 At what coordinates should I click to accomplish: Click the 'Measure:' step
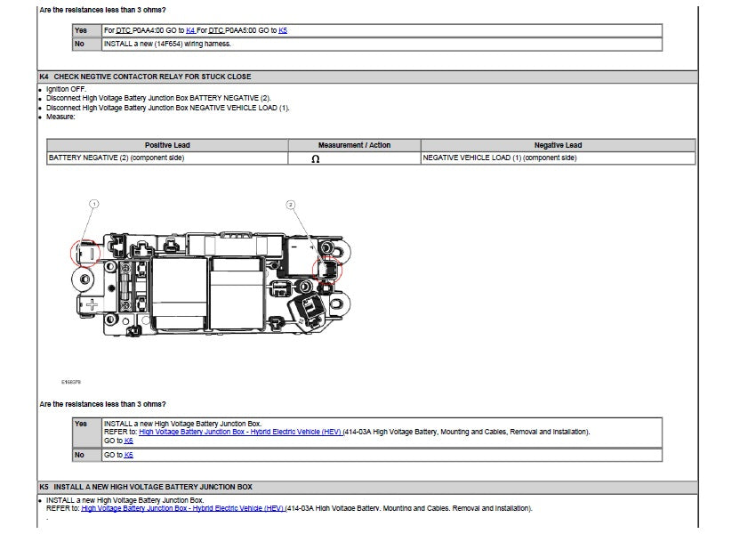coord(60,117)
